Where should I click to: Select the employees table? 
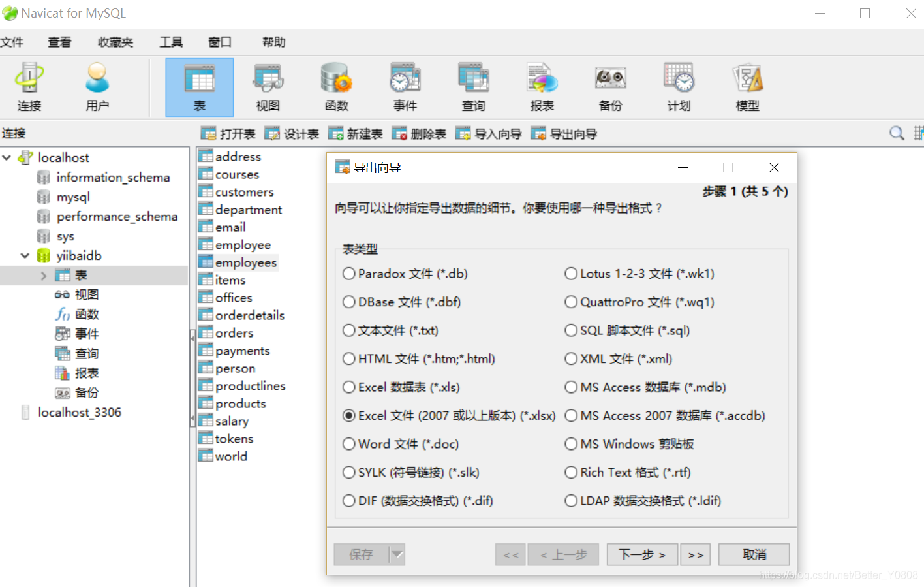point(238,262)
